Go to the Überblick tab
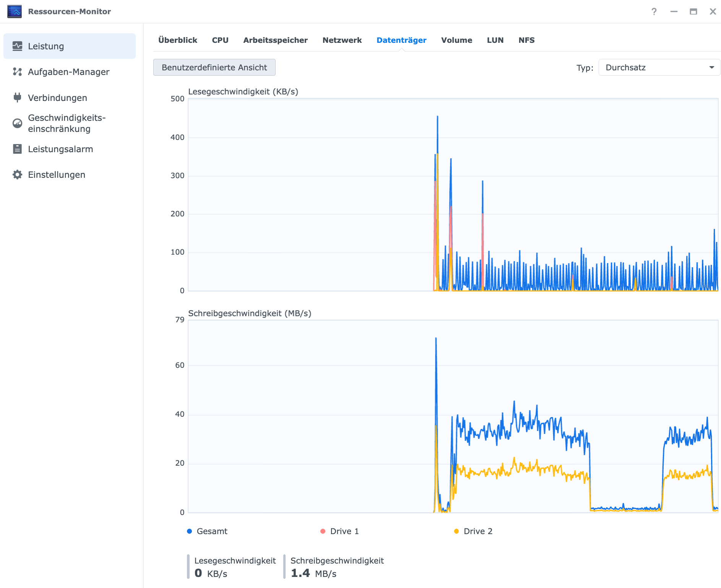Image resolution: width=721 pixels, height=588 pixels. coord(178,40)
